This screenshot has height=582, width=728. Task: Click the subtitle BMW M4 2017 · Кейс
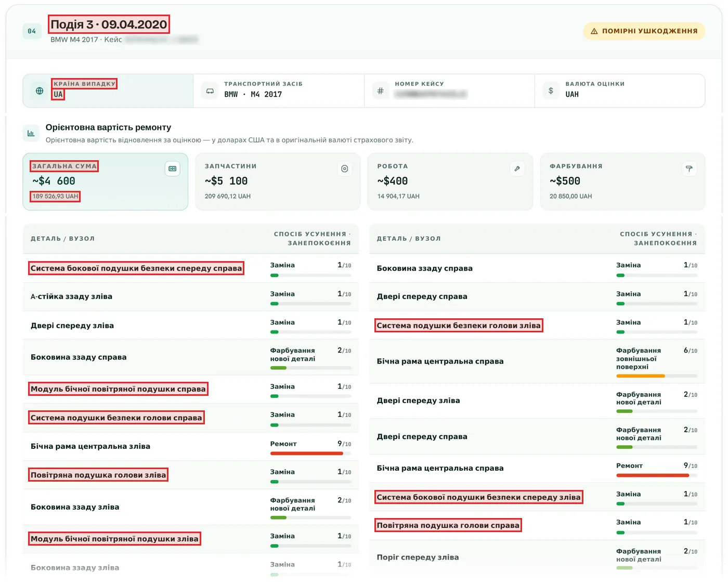point(86,40)
